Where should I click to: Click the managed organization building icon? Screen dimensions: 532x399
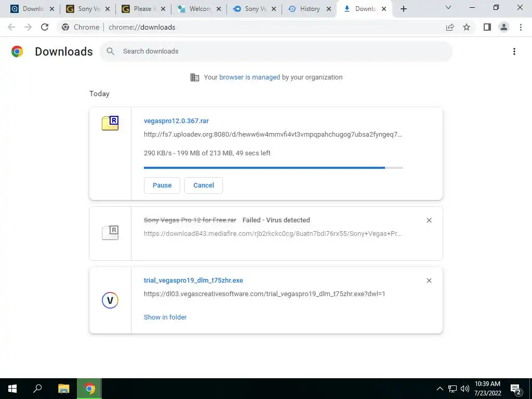point(195,77)
